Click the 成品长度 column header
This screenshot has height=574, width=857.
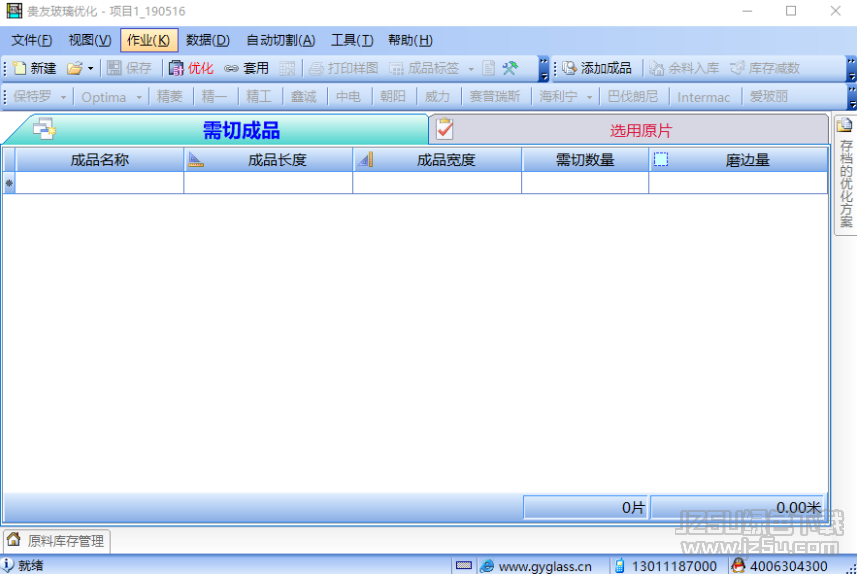268,160
